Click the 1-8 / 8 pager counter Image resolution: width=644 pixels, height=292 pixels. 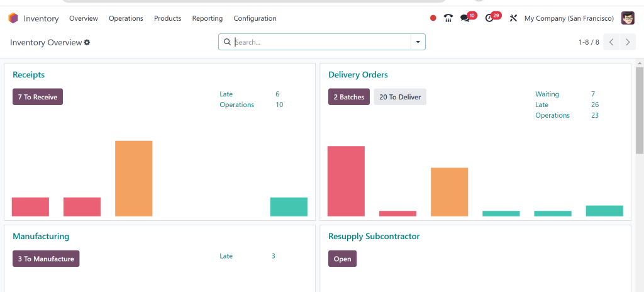coord(589,42)
